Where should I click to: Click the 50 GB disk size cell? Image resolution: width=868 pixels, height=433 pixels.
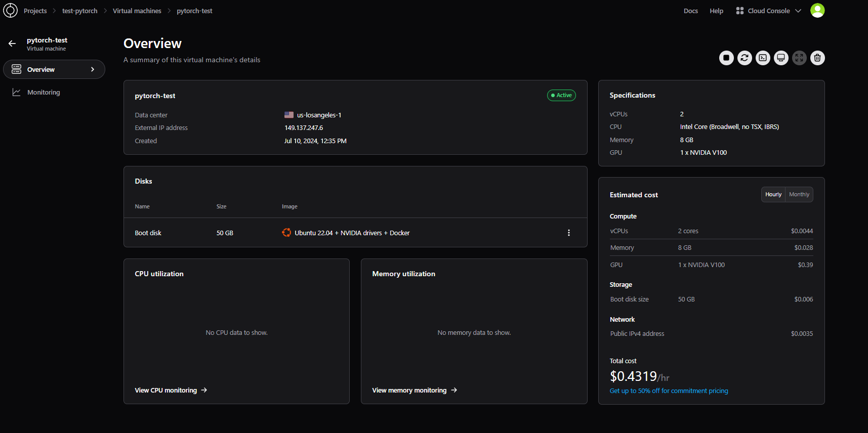[x=225, y=233]
